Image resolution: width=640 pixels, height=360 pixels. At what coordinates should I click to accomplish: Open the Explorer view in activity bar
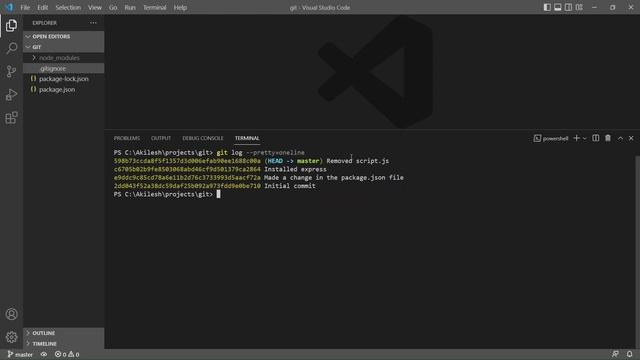(x=11, y=25)
